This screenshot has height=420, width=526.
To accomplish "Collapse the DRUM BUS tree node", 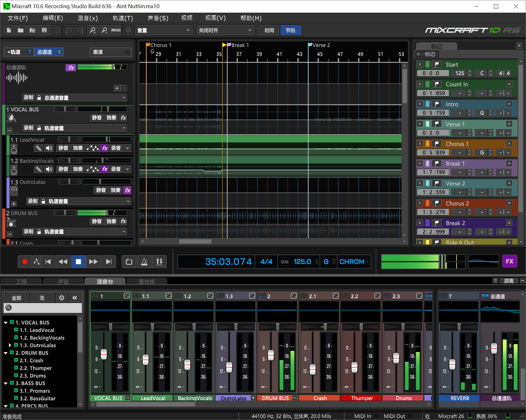I will [6, 353].
